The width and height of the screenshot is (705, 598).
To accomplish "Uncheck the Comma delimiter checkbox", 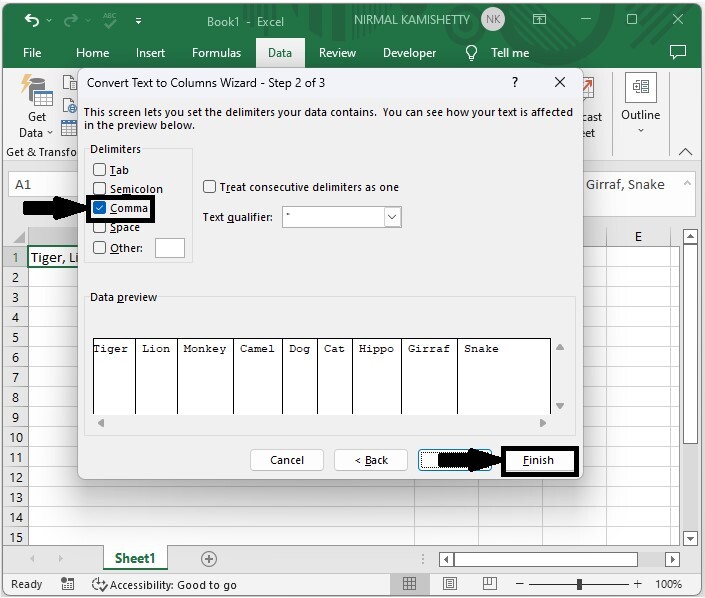I will [100, 208].
